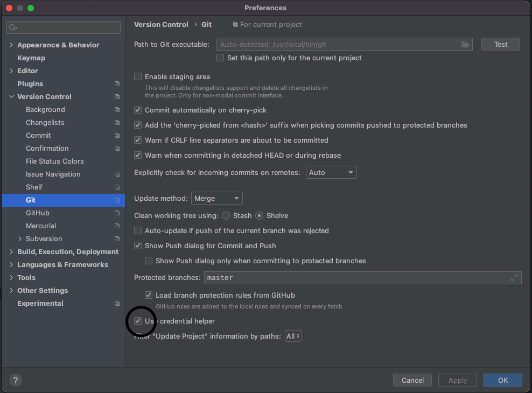Open Plugins settings page
Image resolution: width=532 pixels, height=393 pixels.
[x=30, y=84]
